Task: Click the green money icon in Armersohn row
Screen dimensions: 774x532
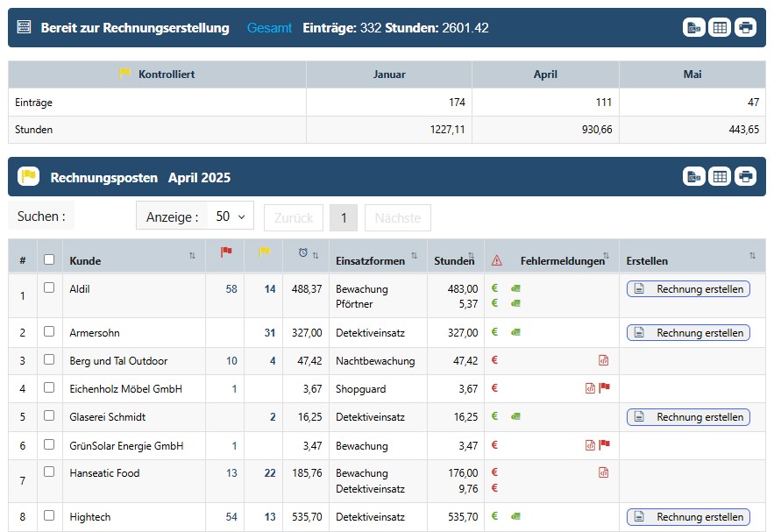Action: (515, 333)
